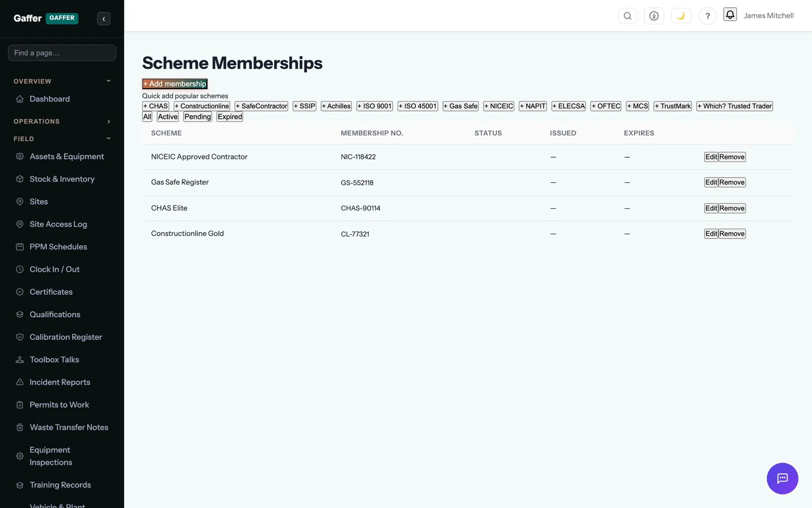The image size is (812, 508).
Task: Click the Assets & Equipment icon
Action: coord(20,156)
